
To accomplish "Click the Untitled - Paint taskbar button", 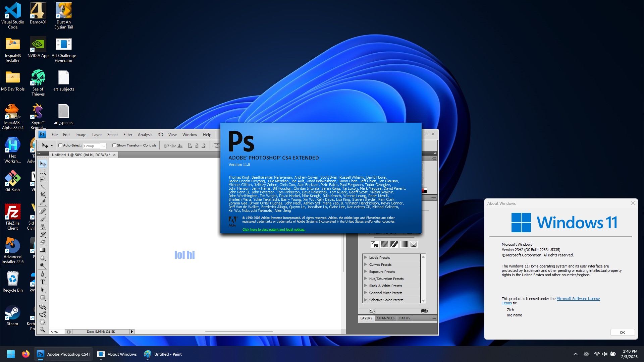I will pos(163,354).
